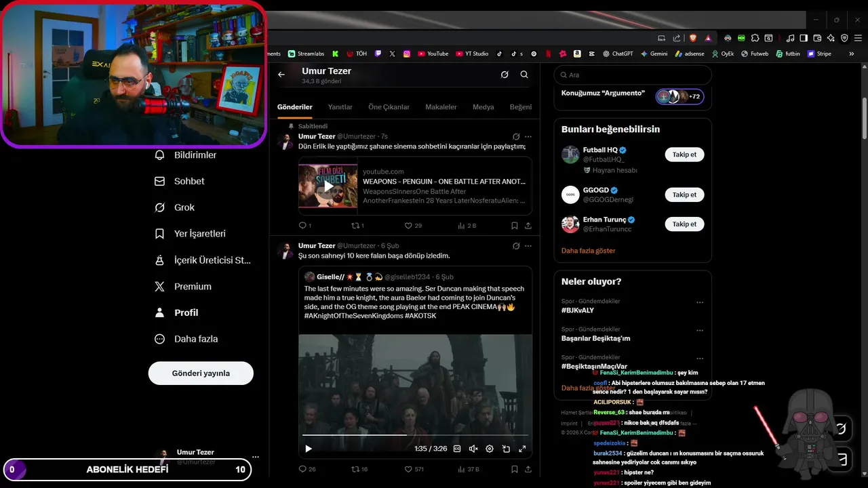Follow Futball HQ with Takip et
Image resolution: width=868 pixels, height=488 pixels.
point(684,155)
